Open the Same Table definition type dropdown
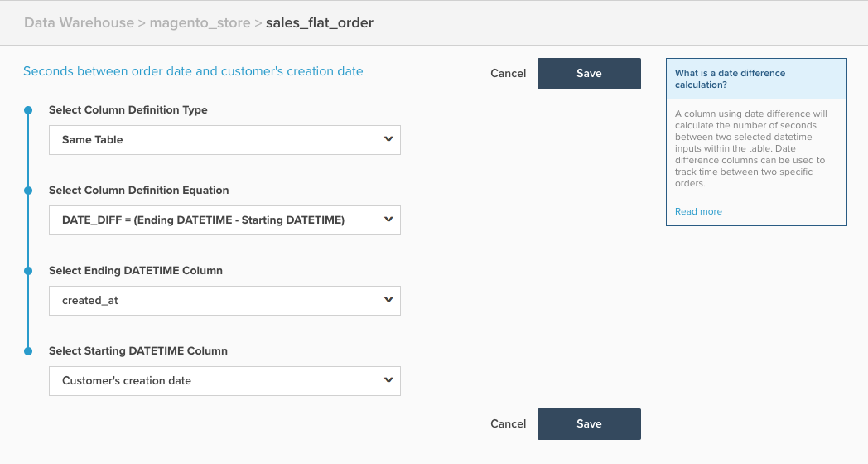The width and height of the screenshot is (868, 464). point(224,140)
